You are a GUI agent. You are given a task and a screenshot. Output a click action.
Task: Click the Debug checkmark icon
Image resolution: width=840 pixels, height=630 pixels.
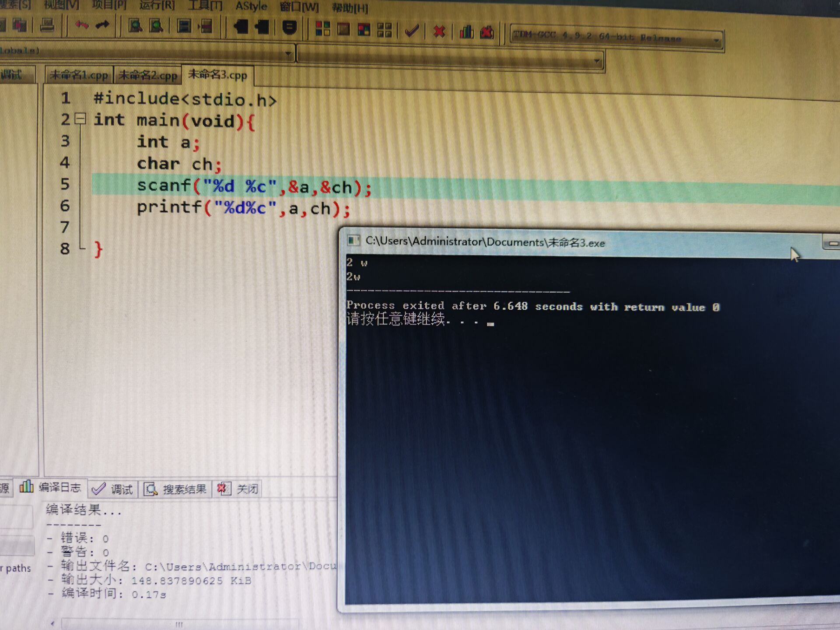[x=412, y=31]
